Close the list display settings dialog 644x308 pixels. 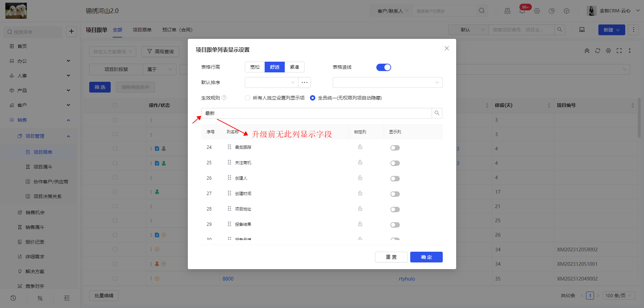446,48
